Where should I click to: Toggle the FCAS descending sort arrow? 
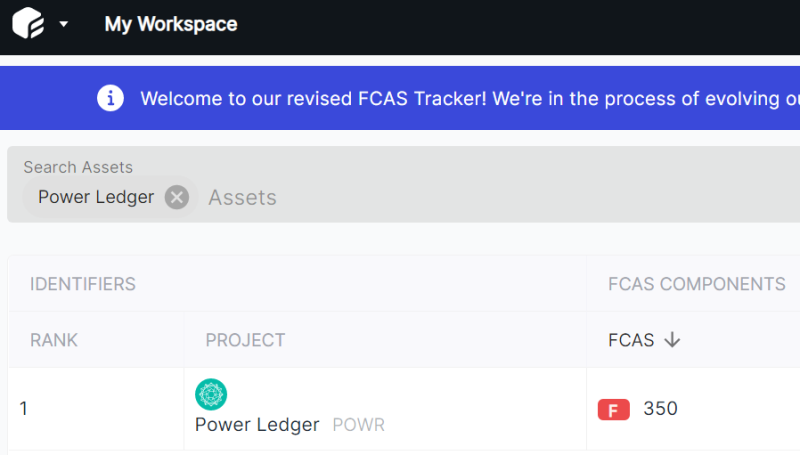click(x=672, y=340)
